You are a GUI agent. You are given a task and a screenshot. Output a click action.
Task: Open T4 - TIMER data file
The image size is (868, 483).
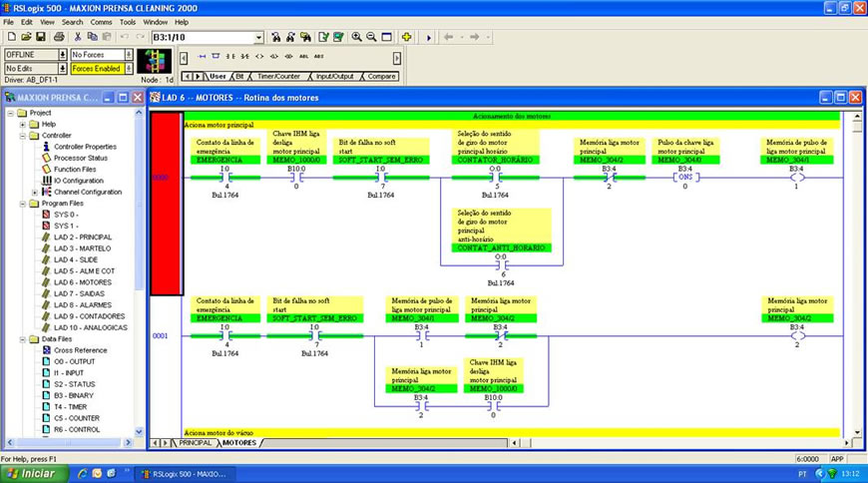pyautogui.click(x=70, y=406)
